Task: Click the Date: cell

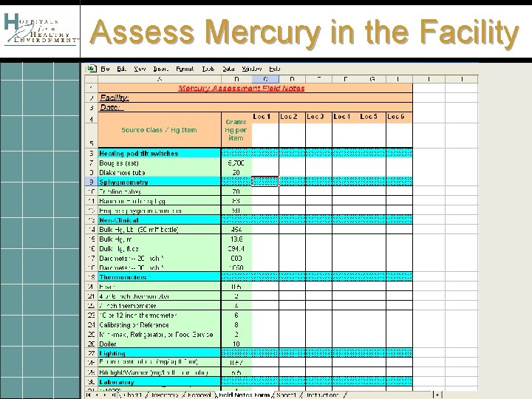Action: [255, 107]
